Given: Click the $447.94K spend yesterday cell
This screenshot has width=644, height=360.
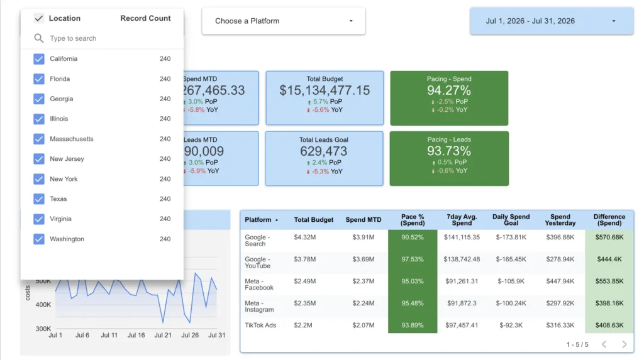Looking at the screenshot, I should tap(560, 281).
